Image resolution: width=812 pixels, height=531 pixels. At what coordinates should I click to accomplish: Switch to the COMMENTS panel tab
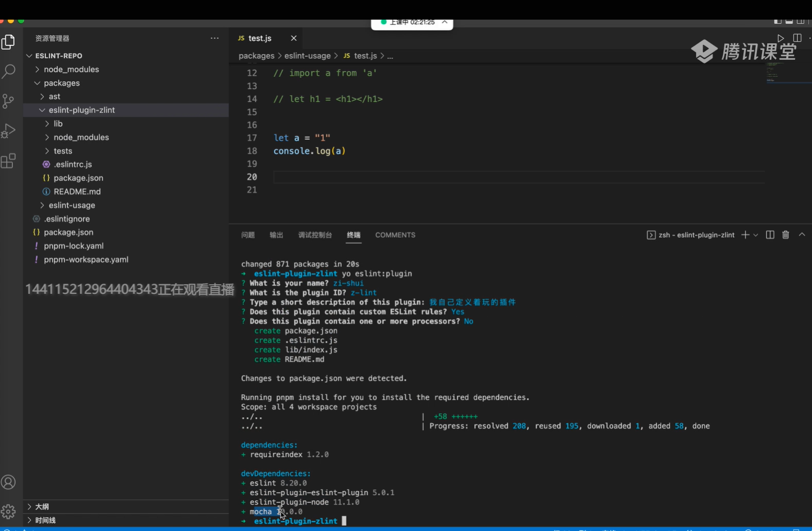pos(395,235)
